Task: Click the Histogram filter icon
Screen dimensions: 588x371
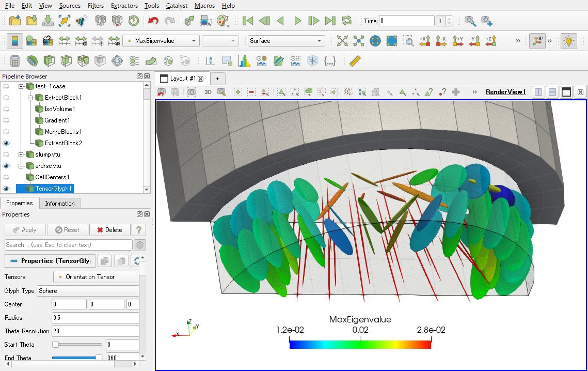Action: (x=244, y=61)
